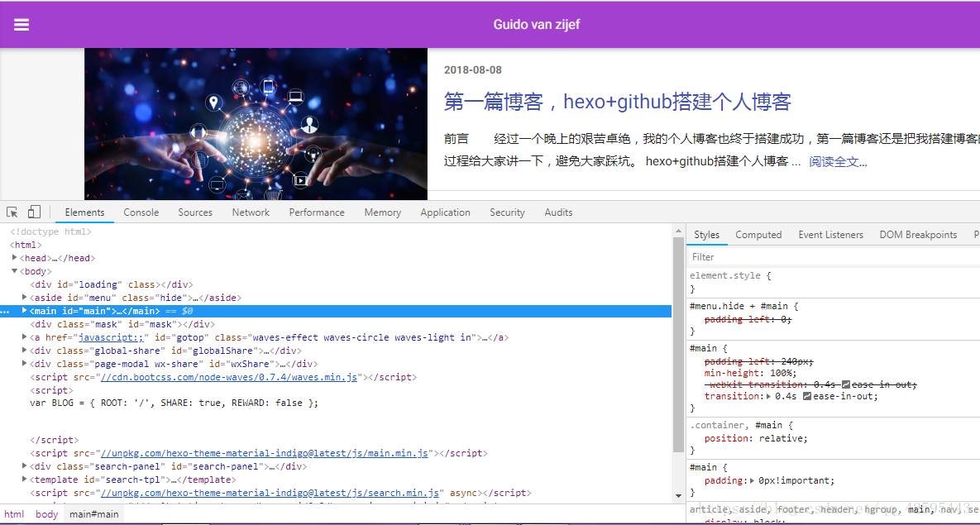Select html in the breadcrumb bar
This screenshot has width=980, height=525.
[x=14, y=514]
